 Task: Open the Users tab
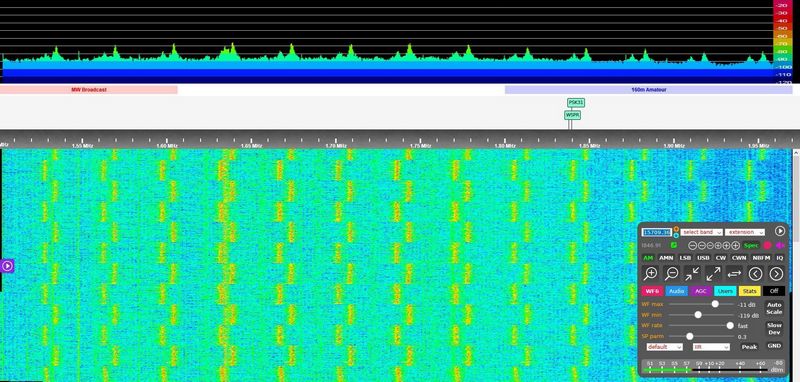(725, 291)
